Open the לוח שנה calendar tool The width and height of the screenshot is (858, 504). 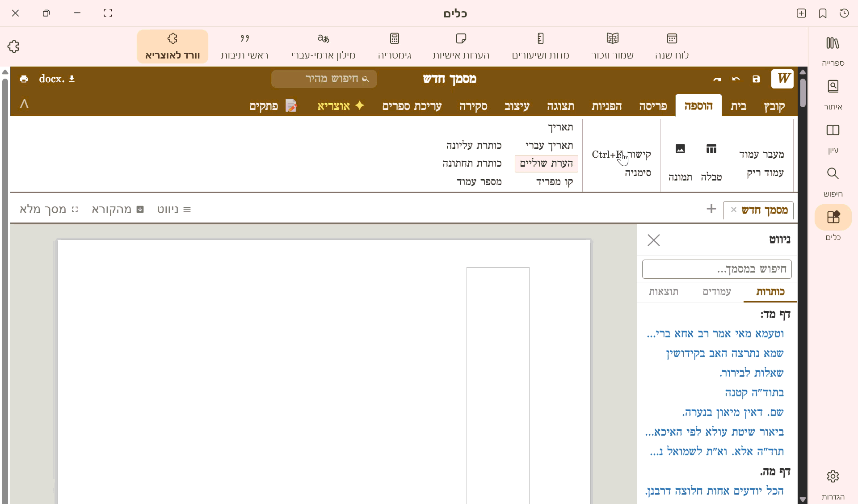point(672,46)
